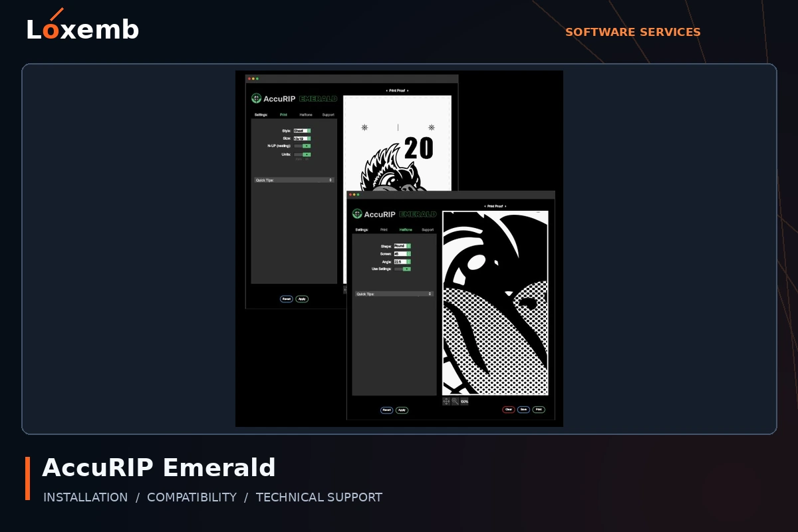The height and width of the screenshot is (532, 798).
Task: Click SOFTWARE SERVICES heading
Action: tap(633, 32)
